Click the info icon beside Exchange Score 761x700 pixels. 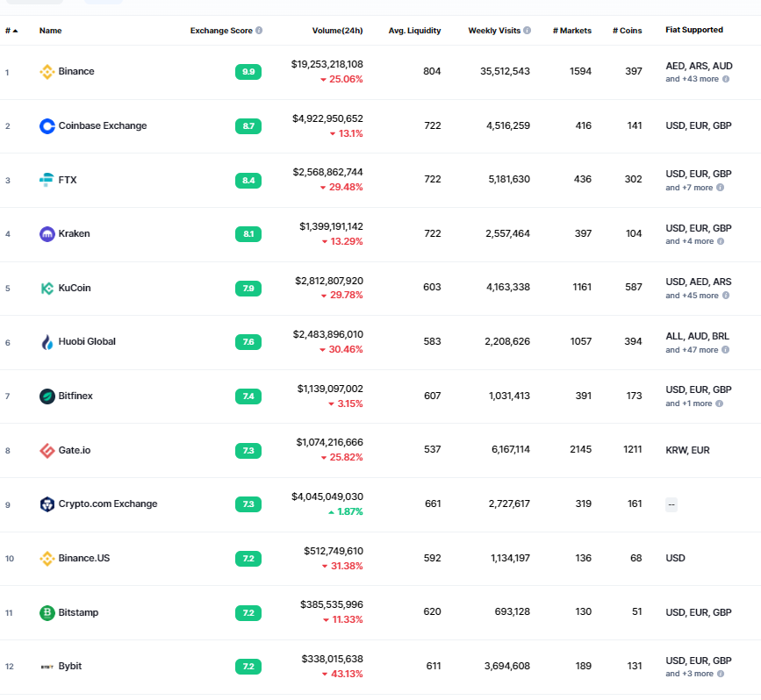pos(259,30)
